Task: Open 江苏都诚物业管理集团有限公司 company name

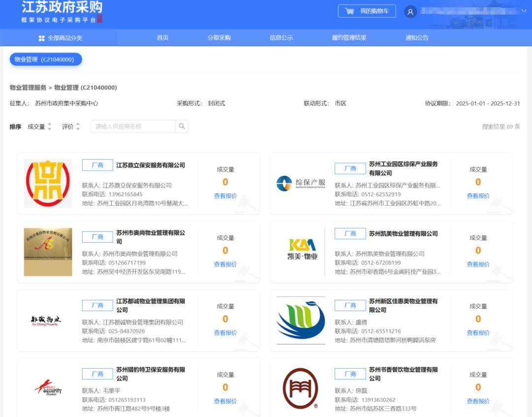Action: pyautogui.click(x=151, y=305)
